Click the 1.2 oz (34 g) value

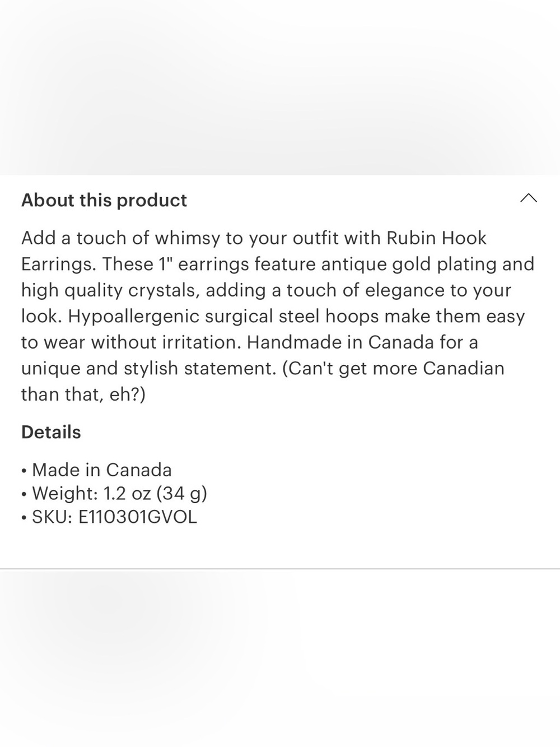155,493
